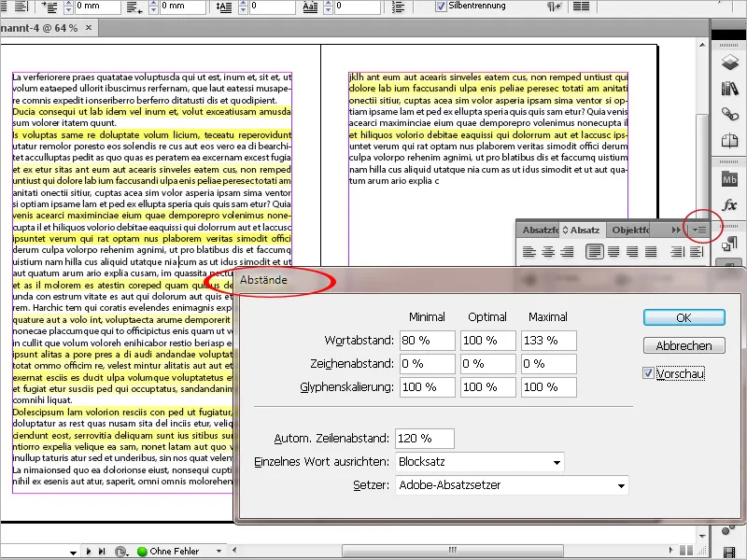747x560 pixels.
Task: Click the Wortabstand Maximal field
Action: 549,341
